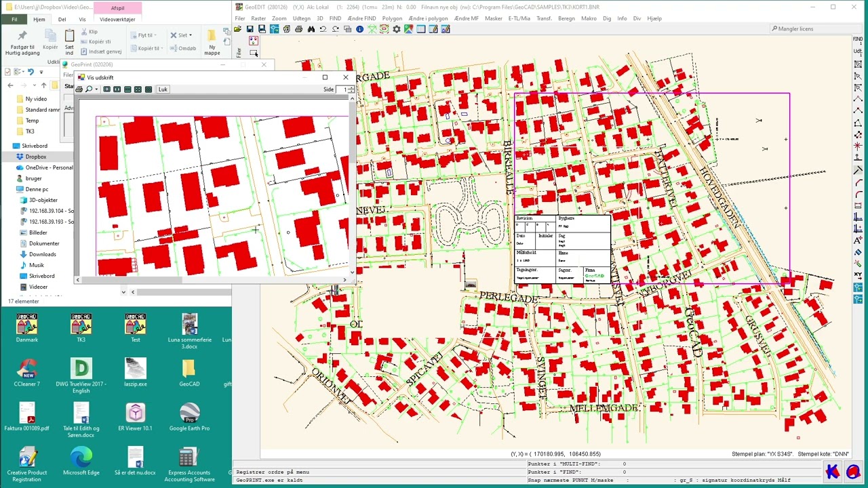Toggle two-page view in print preview
The width and height of the screenshot is (868, 488).
pos(117,89)
